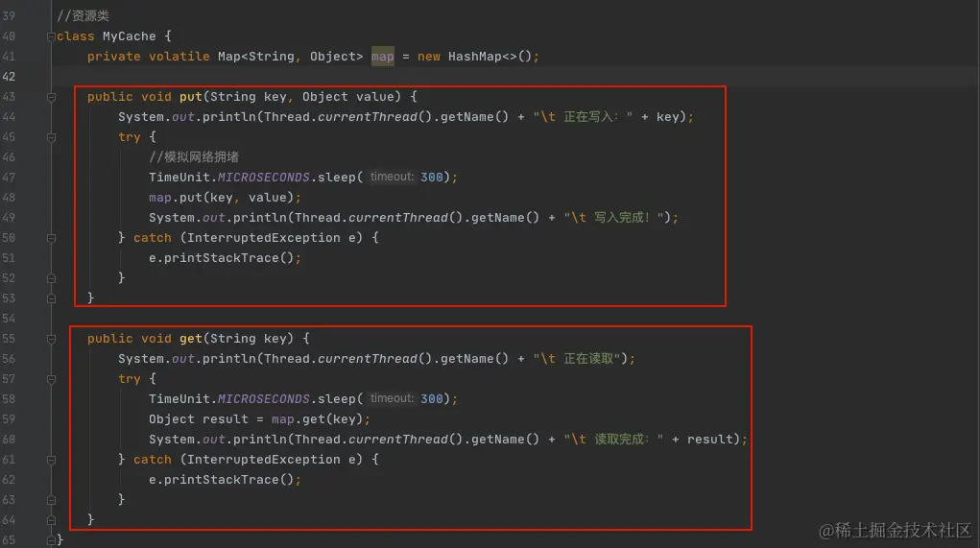Fold the catch block on line 61
The width and height of the screenshot is (980, 548).
point(51,460)
